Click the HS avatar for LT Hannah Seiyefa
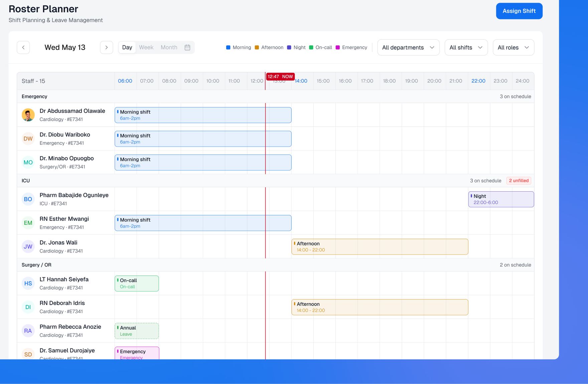Image resolution: width=588 pixels, height=384 pixels. 28,283
